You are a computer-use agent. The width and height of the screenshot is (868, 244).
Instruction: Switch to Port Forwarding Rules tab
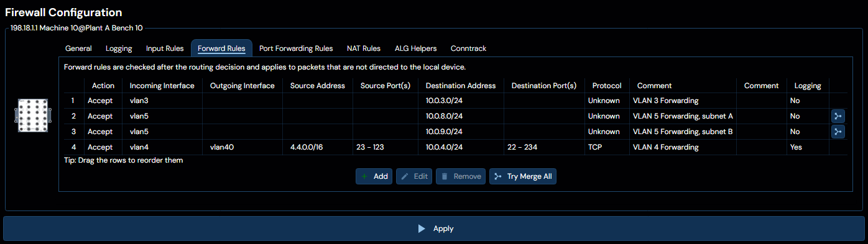pyautogui.click(x=296, y=48)
